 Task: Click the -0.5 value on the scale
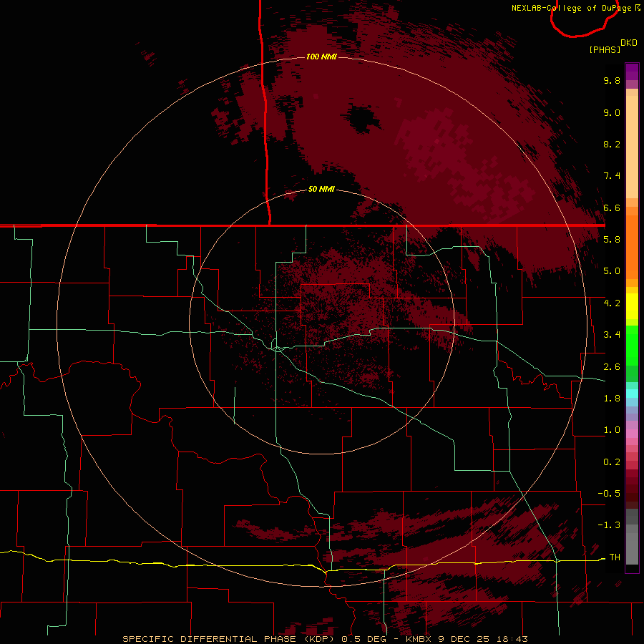pos(609,494)
